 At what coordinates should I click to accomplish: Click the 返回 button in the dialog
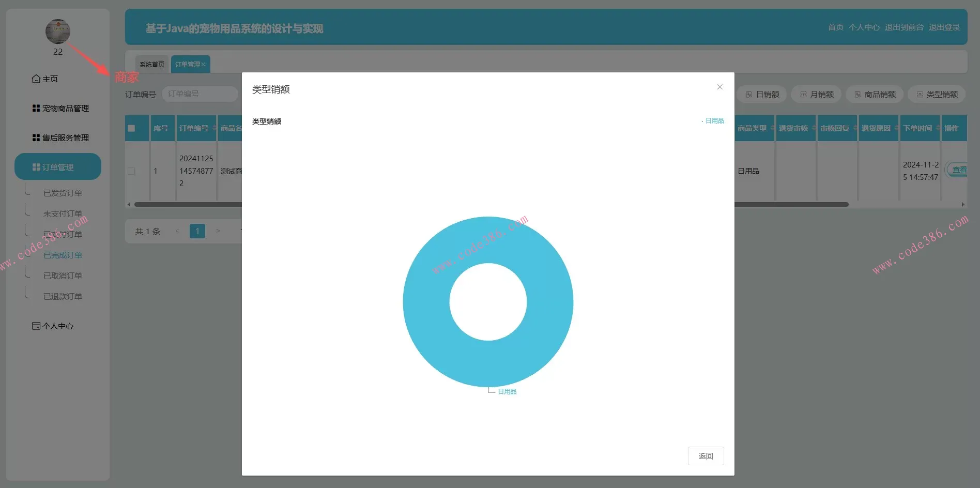[706, 456]
